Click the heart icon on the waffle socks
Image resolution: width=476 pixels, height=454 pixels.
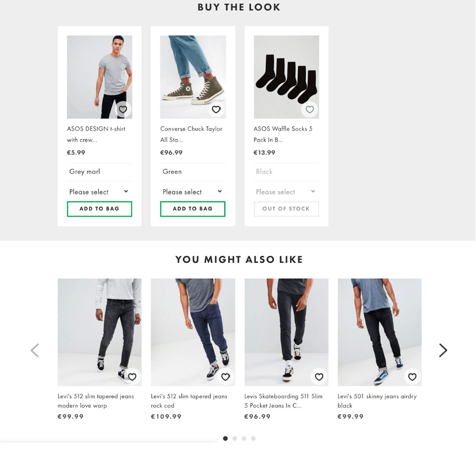[x=310, y=109]
